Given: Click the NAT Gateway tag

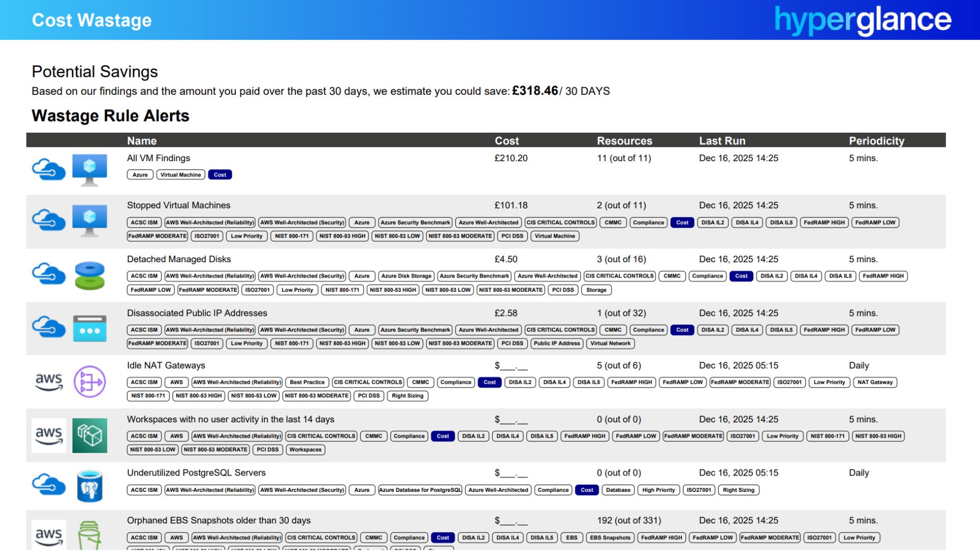Looking at the screenshot, I should click(x=874, y=382).
